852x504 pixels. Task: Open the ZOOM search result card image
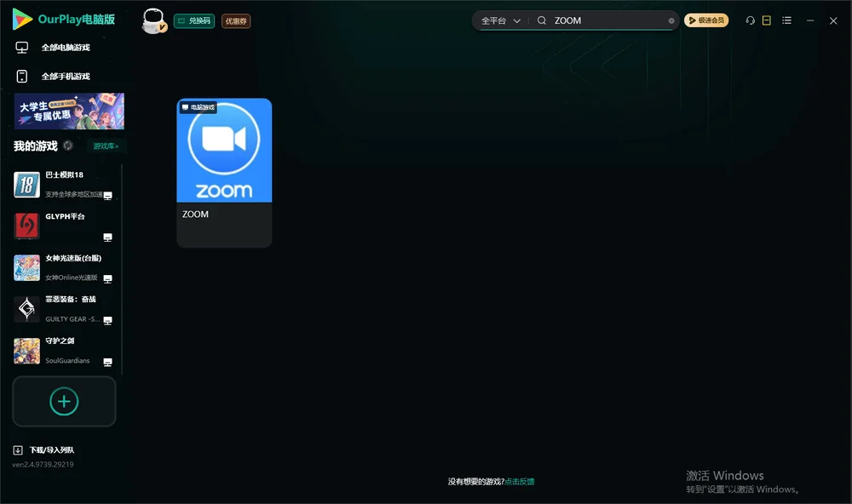point(224,151)
